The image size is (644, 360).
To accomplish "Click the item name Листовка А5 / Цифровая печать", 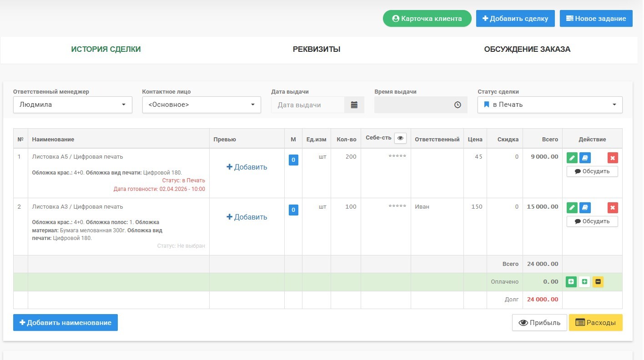I will point(77,157).
